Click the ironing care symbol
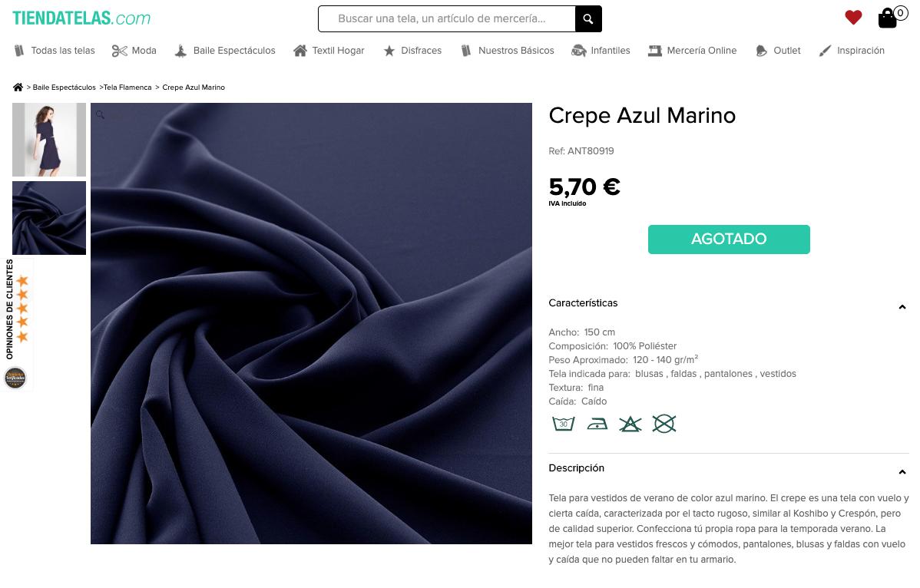The width and height of the screenshot is (920, 588). 597,423
